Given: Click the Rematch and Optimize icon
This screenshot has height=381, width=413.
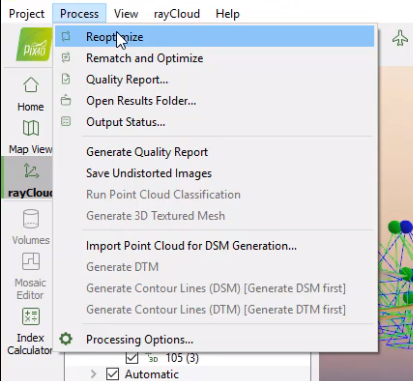Looking at the screenshot, I should pos(66,58).
